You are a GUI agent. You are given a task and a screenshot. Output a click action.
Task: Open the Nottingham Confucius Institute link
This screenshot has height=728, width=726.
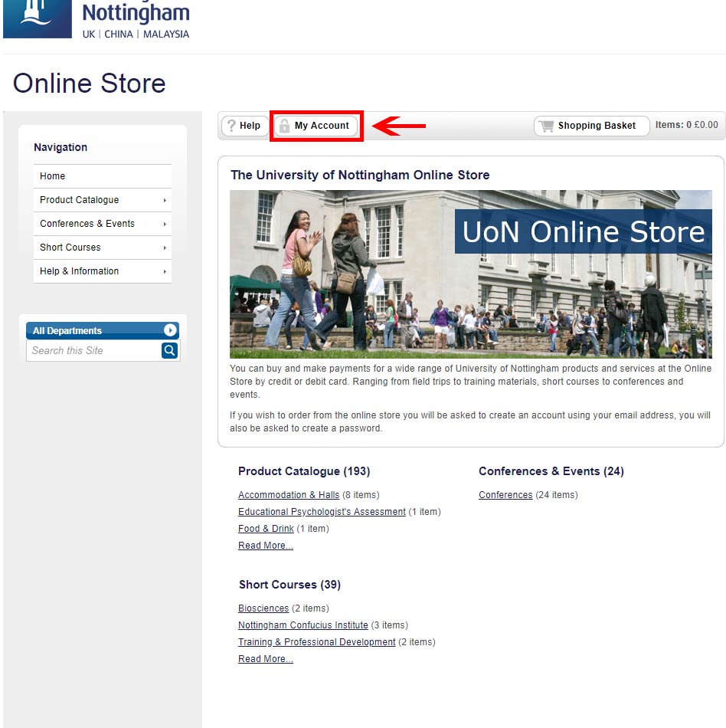(x=302, y=625)
